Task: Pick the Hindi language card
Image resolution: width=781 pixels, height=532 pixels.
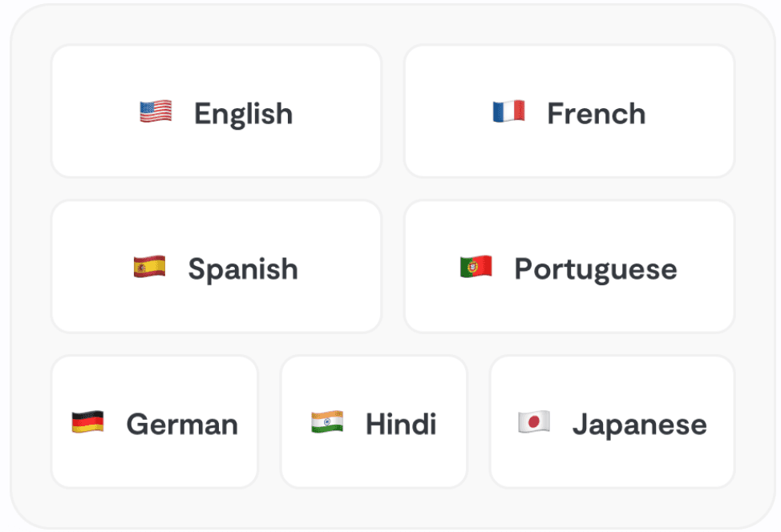Action: (374, 421)
